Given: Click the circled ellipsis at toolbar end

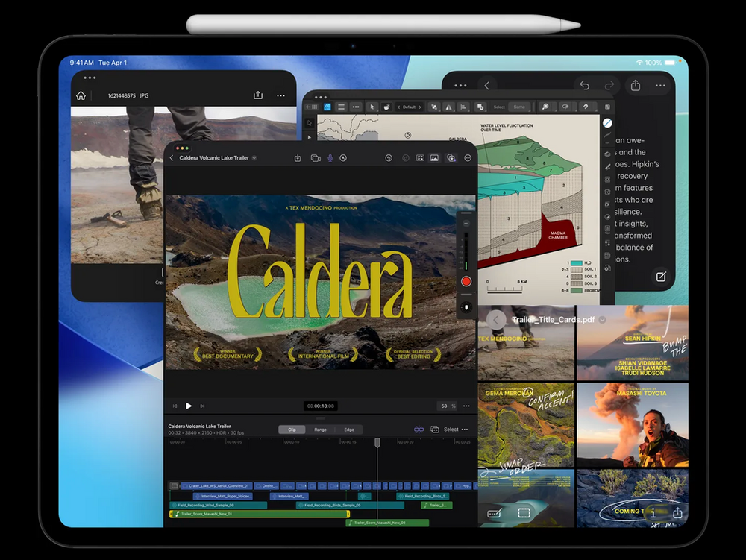Looking at the screenshot, I should tap(468, 158).
